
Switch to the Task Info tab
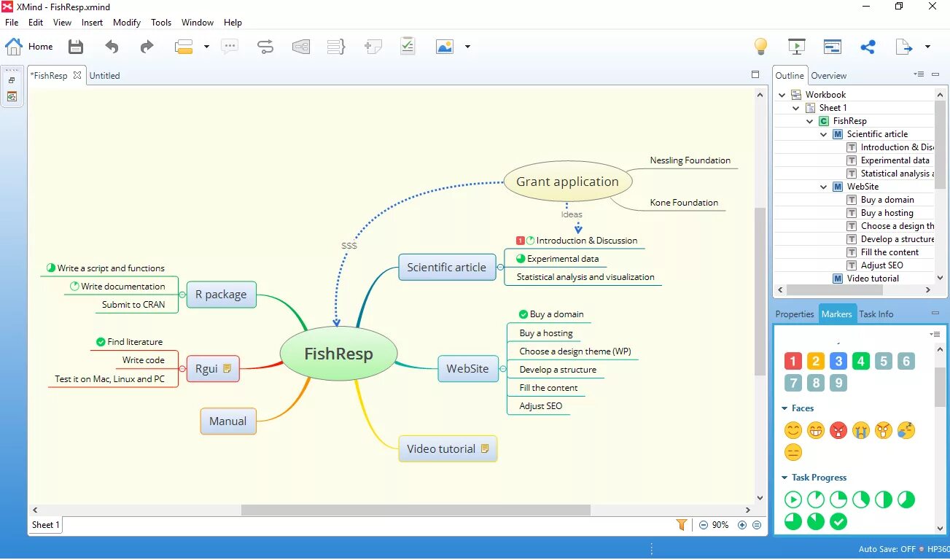click(x=876, y=314)
